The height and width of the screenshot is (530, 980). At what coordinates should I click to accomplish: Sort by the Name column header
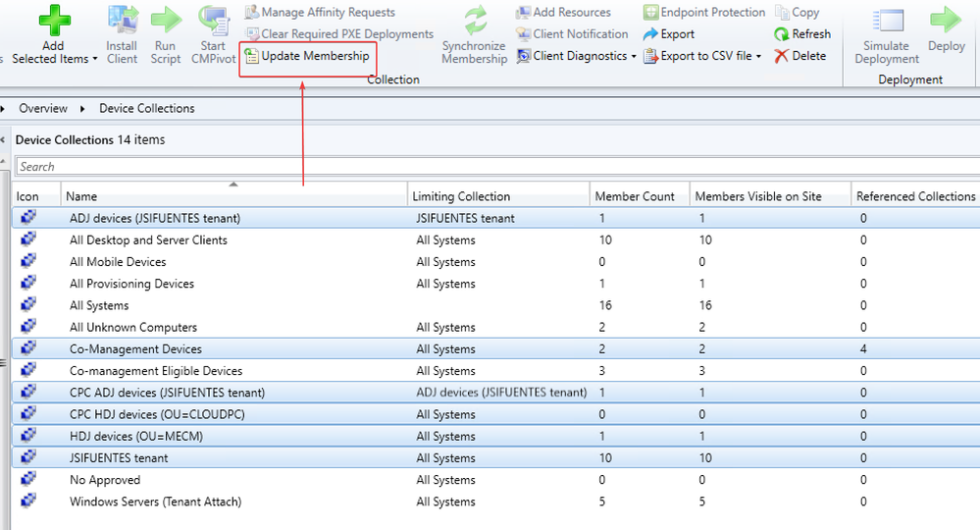point(233,195)
